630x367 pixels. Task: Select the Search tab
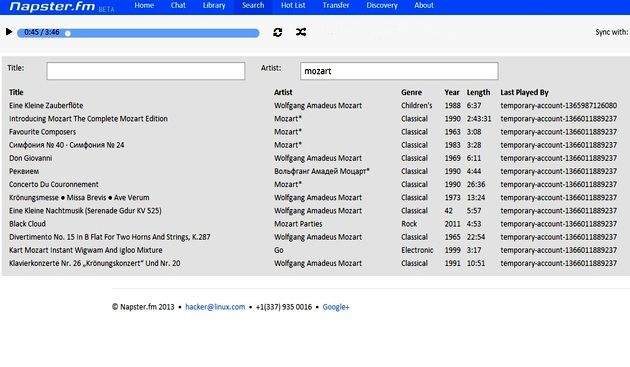pos(253,6)
